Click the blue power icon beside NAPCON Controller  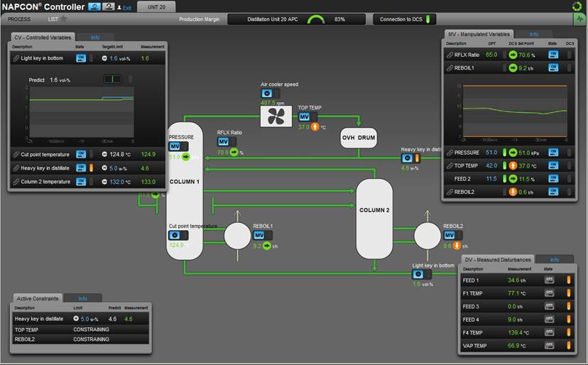[94, 6]
